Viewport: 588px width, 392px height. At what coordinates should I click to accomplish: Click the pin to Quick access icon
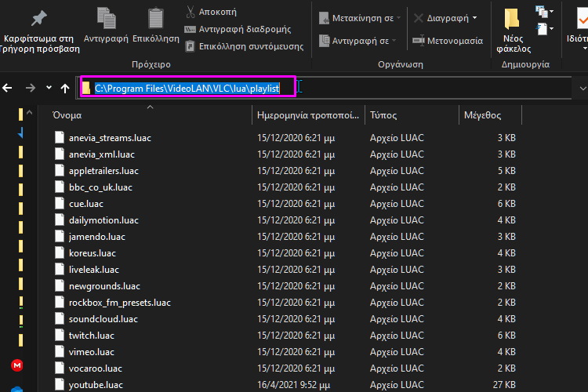click(x=39, y=18)
